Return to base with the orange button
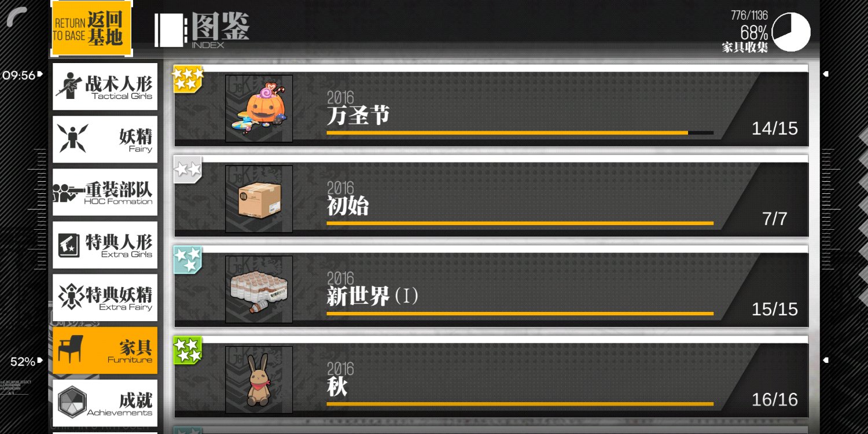This screenshot has width=868, height=434. (x=91, y=28)
